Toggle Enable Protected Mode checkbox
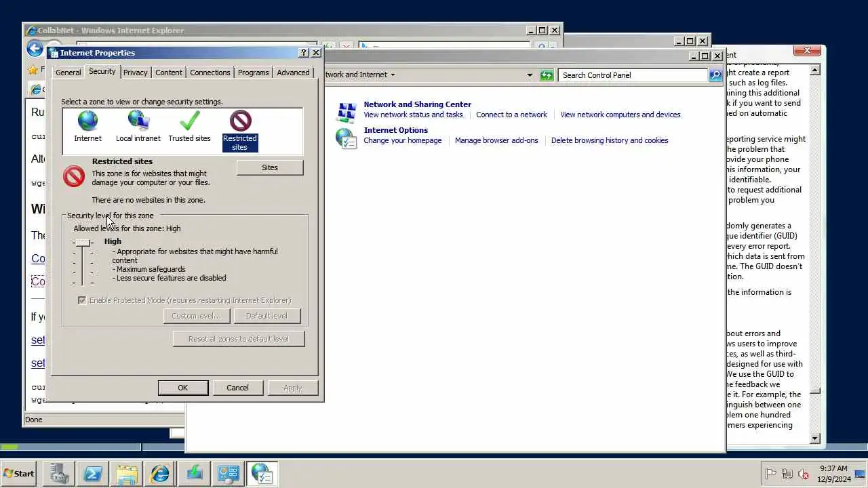868x488 pixels. coord(82,300)
